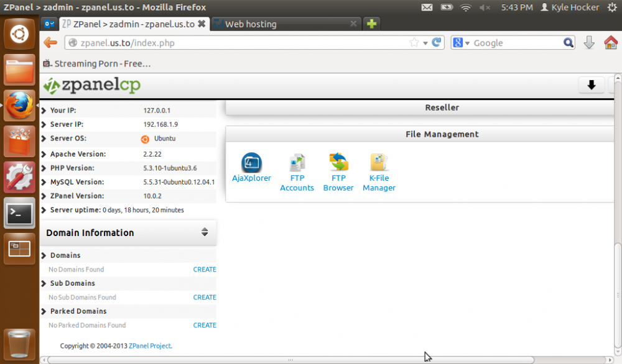
Task: Click the Firefox back arrow button
Action: click(x=50, y=43)
